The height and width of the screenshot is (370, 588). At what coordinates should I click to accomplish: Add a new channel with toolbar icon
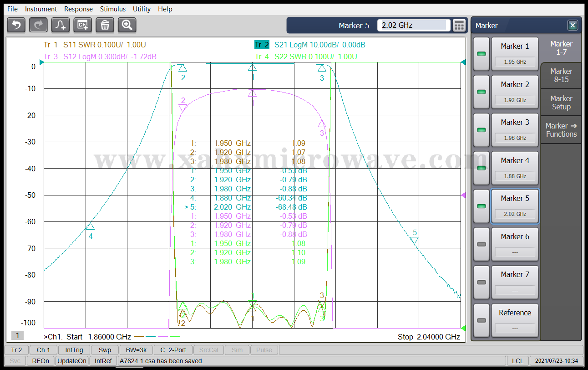83,25
